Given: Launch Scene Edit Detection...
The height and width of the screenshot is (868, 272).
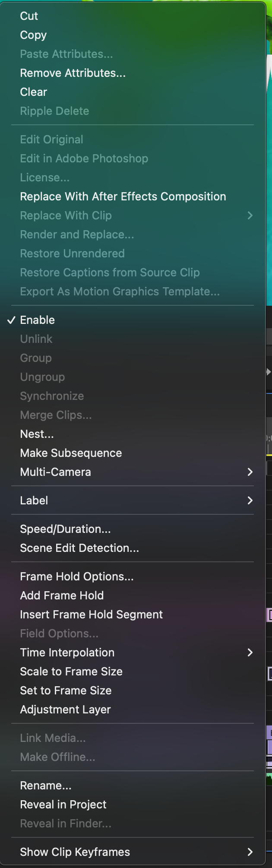Looking at the screenshot, I should pyautogui.click(x=79, y=548).
